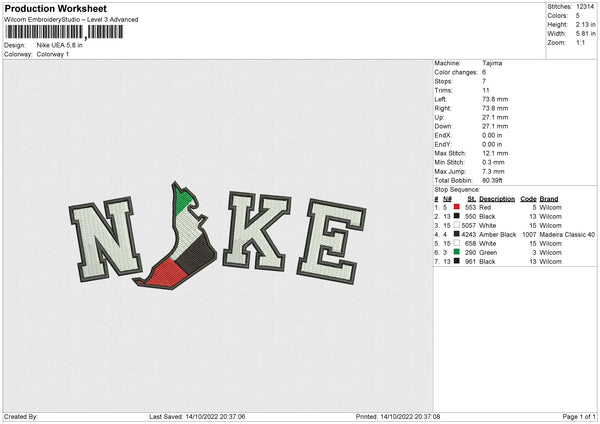Click the green color swatch in stop 6
Image resolution: width=600 pixels, height=424 pixels.
click(457, 252)
